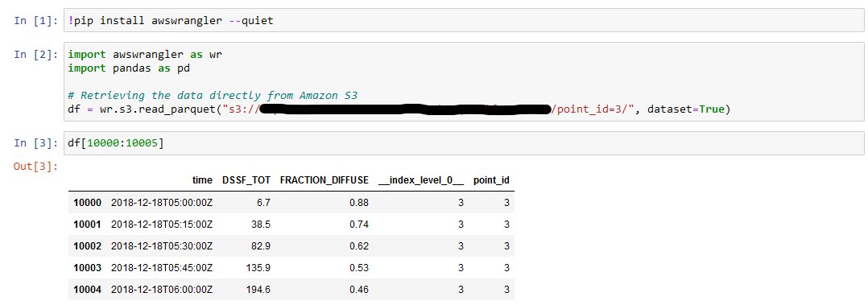Click timestamp 2018-12-18T05:00:00Z
This screenshot has width=868, height=305.
[162, 203]
